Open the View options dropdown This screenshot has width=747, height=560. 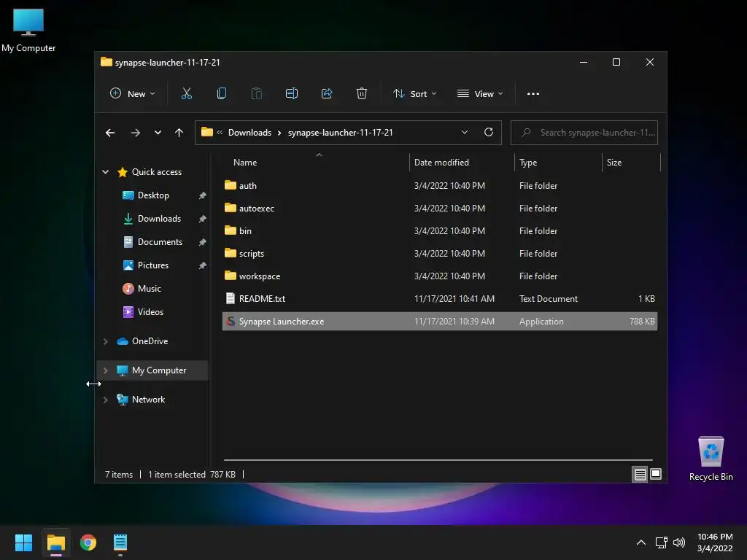coord(480,94)
